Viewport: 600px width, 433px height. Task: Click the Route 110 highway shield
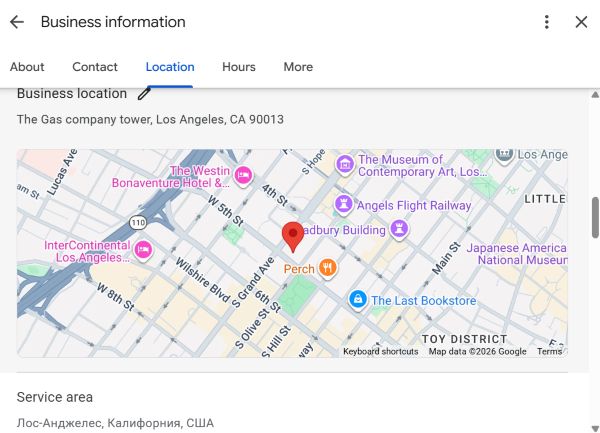click(138, 222)
